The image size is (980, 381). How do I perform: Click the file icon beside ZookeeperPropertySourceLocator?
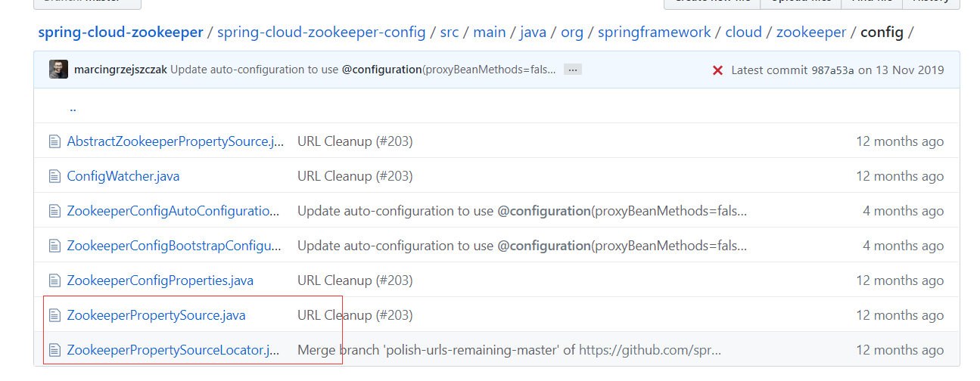tap(54, 350)
